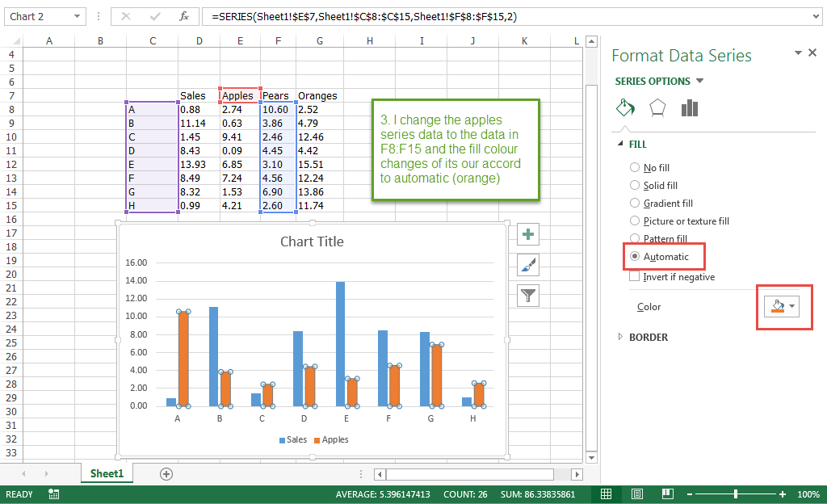Click the tall blue Sales bar for E
Screen dimensions: 827x504
point(340,344)
